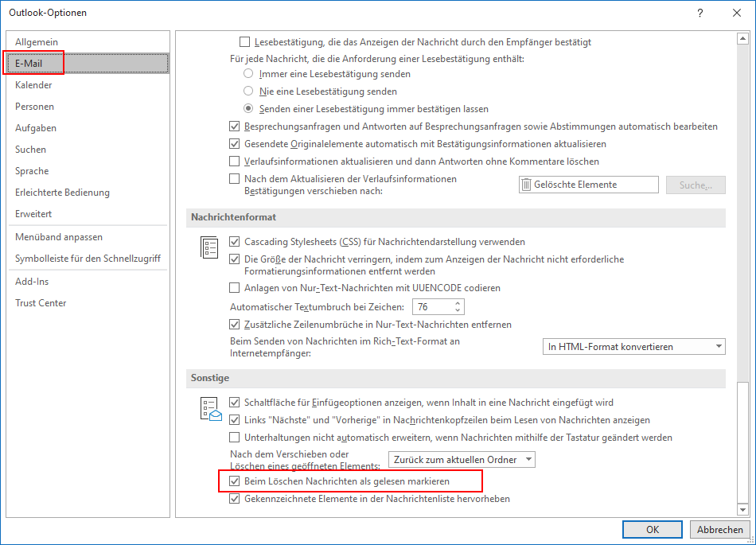Click the trash icon in Gelöschte Elemente field
This screenshot has width=756, height=545.
(527, 185)
